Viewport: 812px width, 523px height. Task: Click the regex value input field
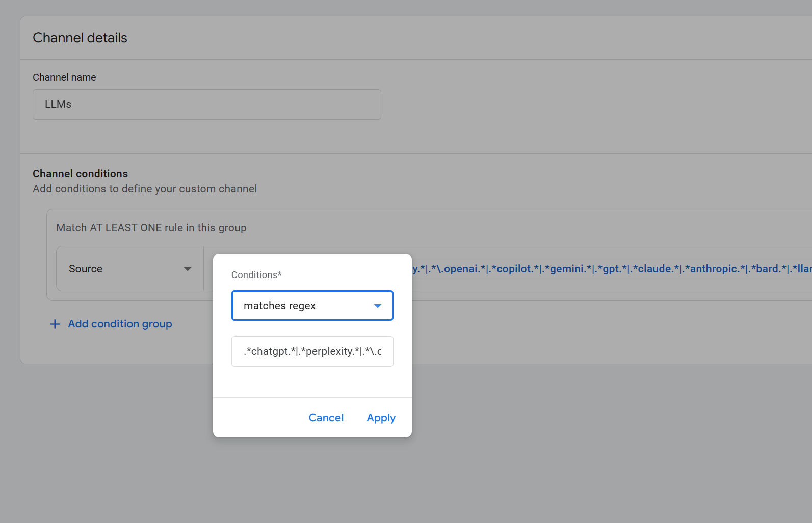(x=312, y=351)
